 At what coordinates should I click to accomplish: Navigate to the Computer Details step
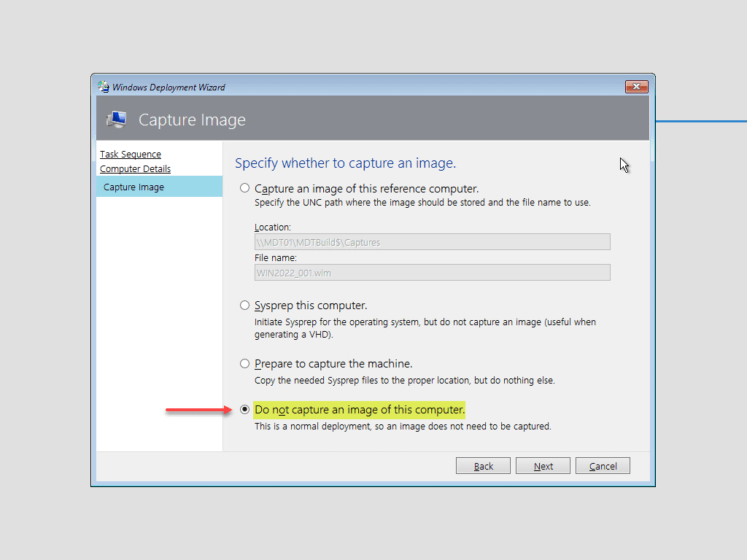(135, 168)
